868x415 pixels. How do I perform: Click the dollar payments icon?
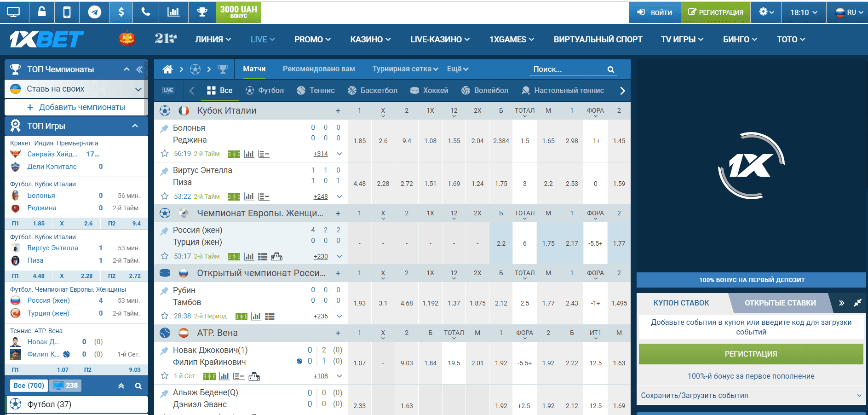pyautogui.click(x=121, y=12)
